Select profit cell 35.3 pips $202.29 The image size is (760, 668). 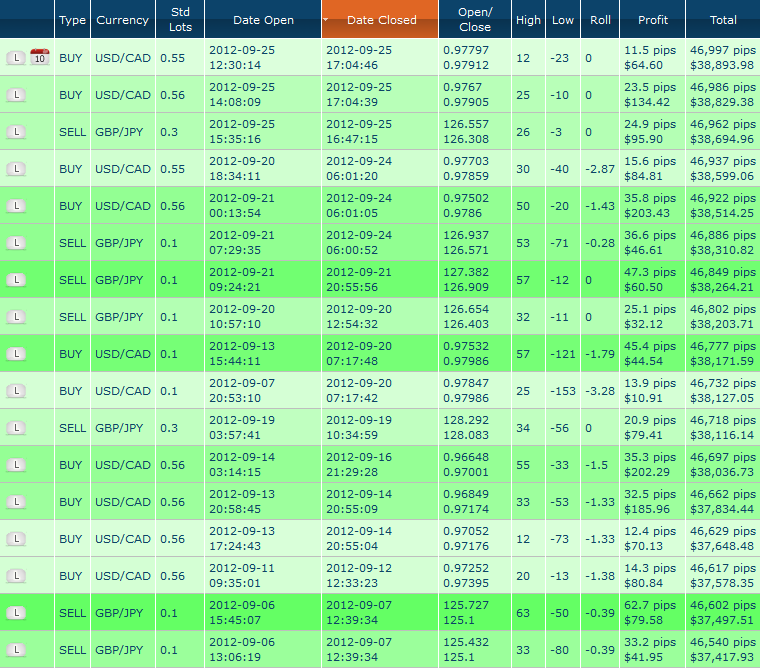(652, 464)
